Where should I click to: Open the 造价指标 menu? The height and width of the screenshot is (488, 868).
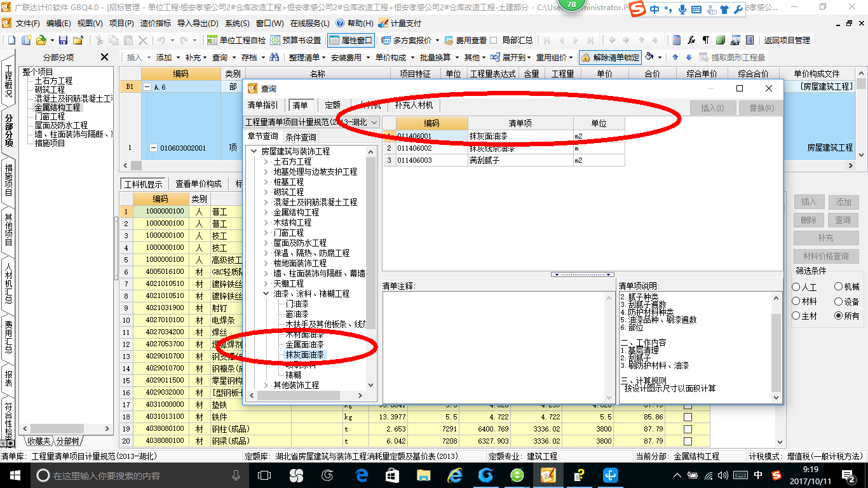[156, 23]
